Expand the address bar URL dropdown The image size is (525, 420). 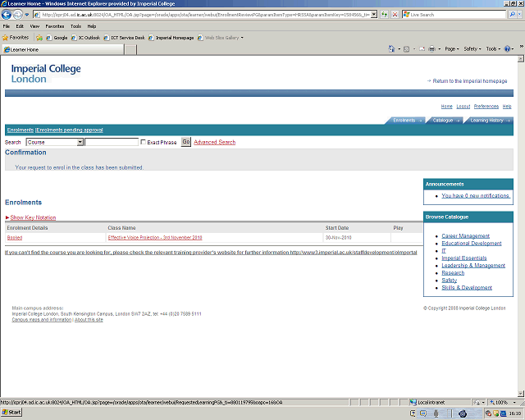click(x=374, y=15)
